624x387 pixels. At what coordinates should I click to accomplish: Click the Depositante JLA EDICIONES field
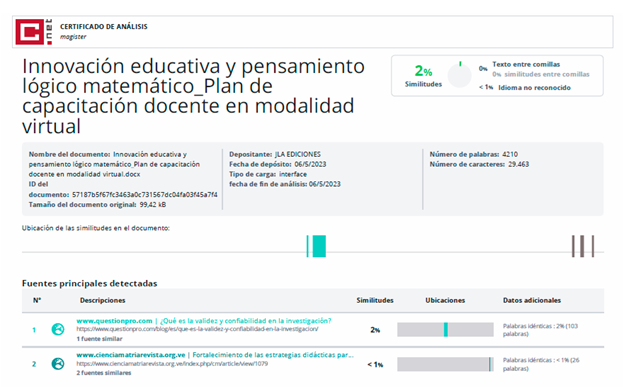point(275,154)
